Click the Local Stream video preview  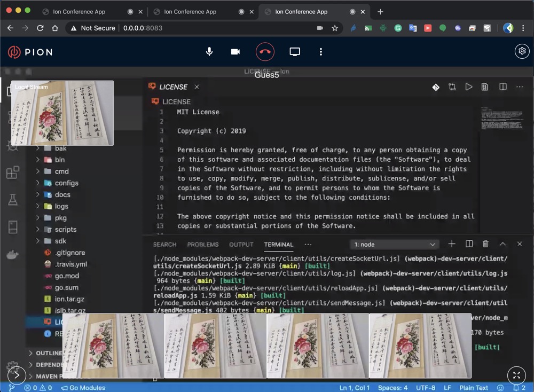[x=62, y=113]
